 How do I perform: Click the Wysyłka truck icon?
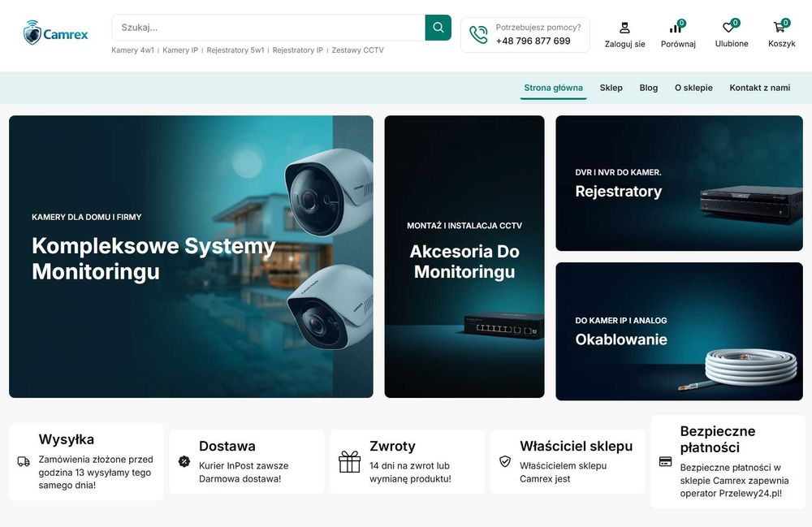(x=24, y=461)
